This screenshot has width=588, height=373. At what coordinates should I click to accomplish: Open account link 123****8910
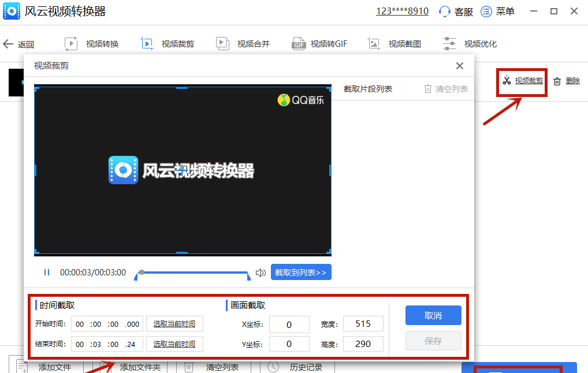point(403,11)
